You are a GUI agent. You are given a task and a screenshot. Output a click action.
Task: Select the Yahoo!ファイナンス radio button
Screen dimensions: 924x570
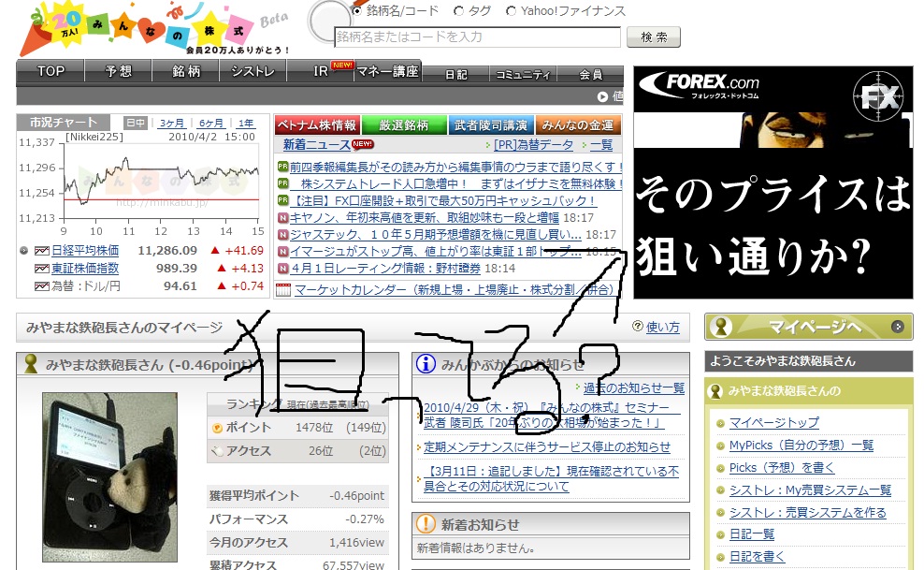pyautogui.click(x=511, y=10)
